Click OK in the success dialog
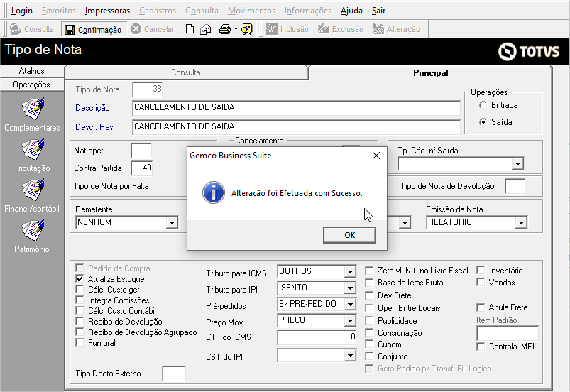 pos(349,235)
